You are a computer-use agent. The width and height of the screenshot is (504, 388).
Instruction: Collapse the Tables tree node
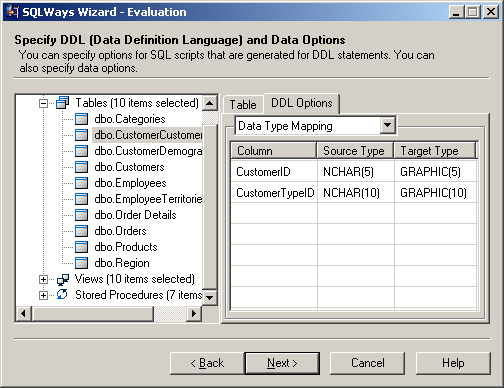pyautogui.click(x=43, y=103)
